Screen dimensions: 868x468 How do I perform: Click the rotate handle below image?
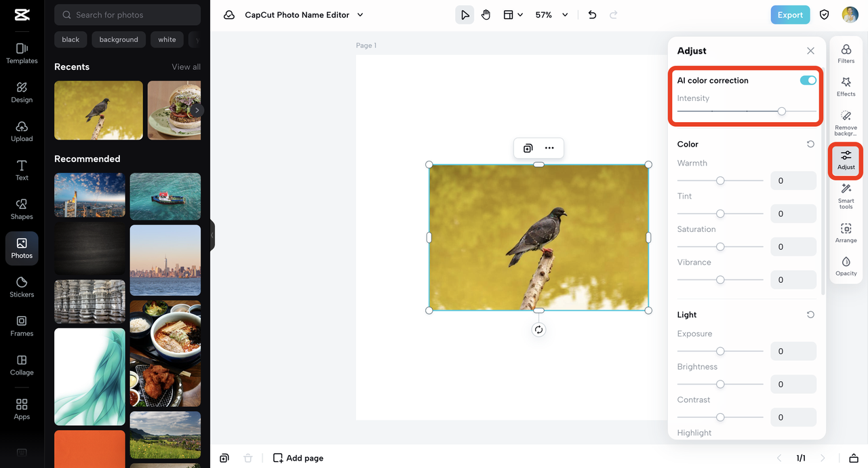pos(538,330)
